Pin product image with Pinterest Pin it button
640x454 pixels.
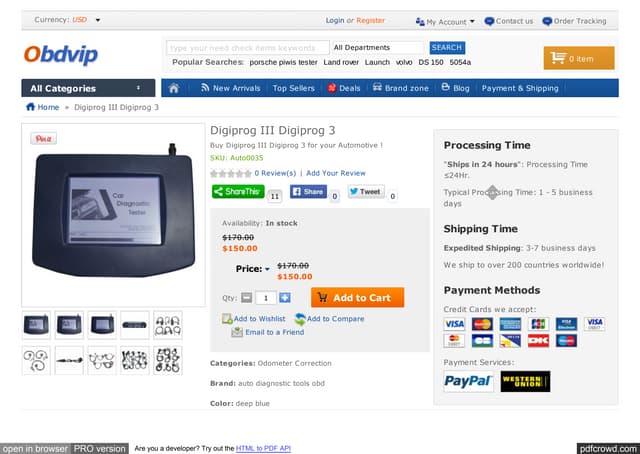click(x=43, y=139)
